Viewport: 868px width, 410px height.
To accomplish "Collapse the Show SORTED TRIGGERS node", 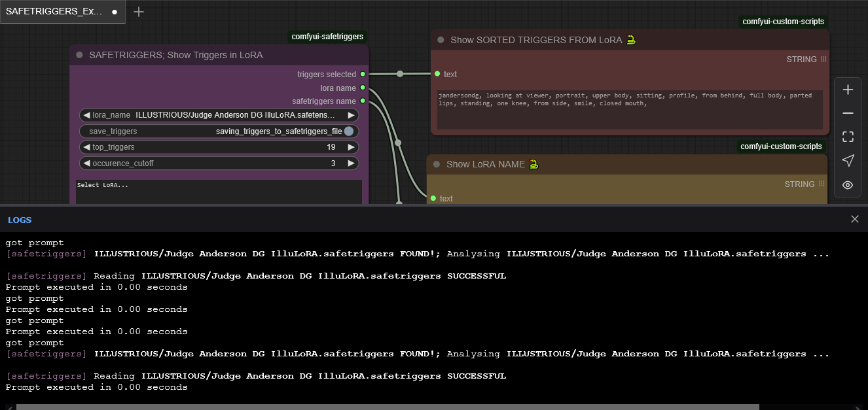I will tap(441, 40).
